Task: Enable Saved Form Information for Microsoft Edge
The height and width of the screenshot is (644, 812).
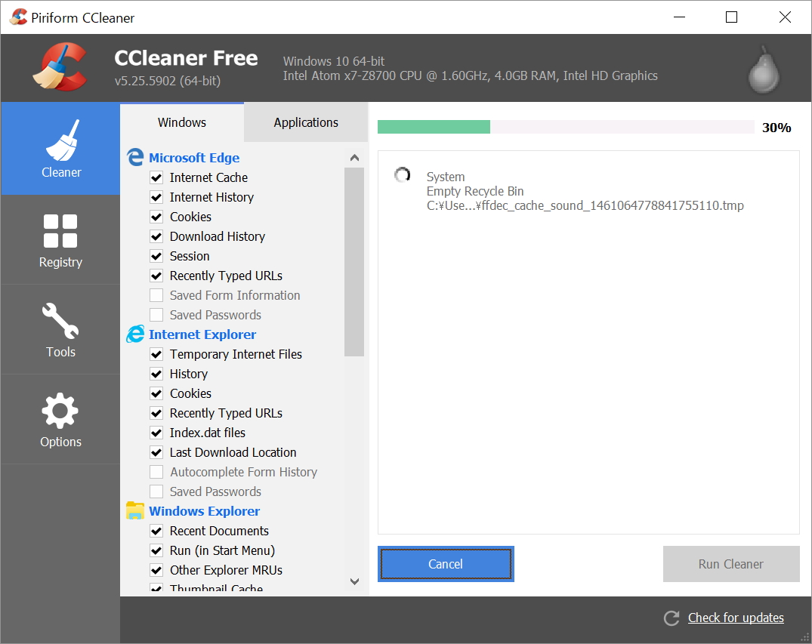Action: pos(156,295)
